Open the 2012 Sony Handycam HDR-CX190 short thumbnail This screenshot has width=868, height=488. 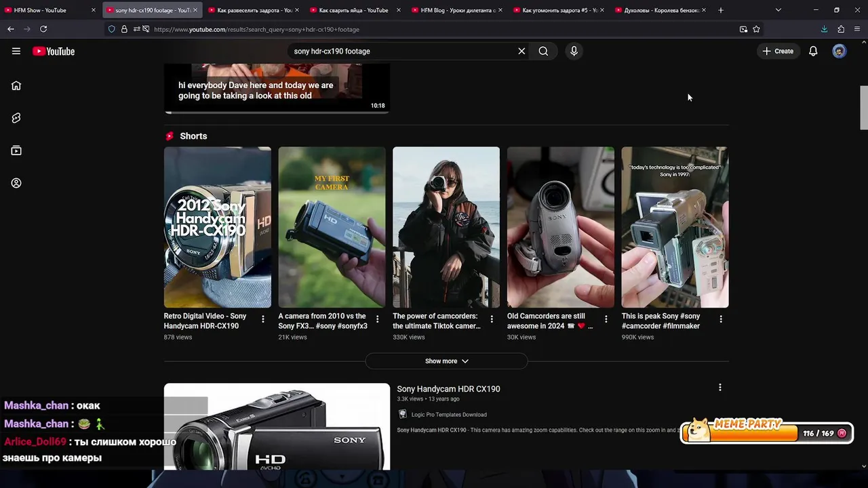click(217, 227)
